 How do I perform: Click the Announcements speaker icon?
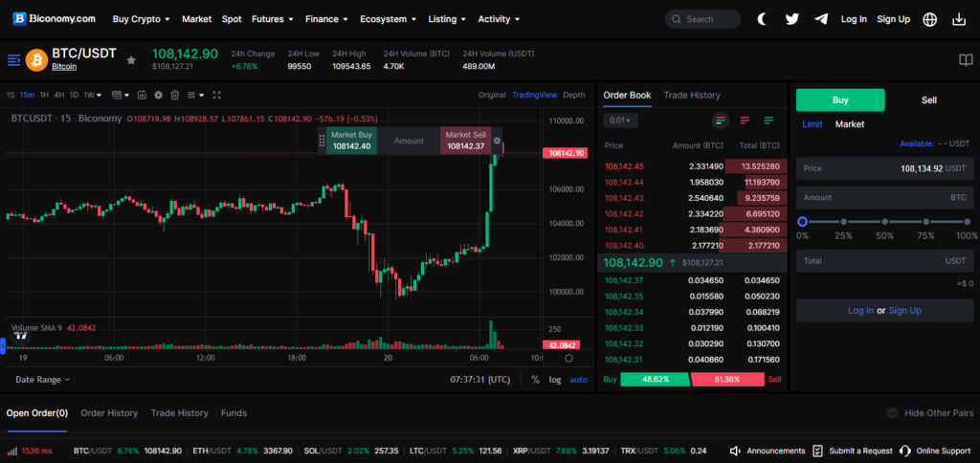735,451
